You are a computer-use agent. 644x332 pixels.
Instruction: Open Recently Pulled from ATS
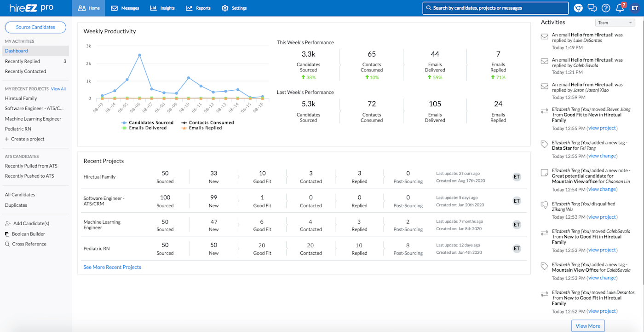[x=31, y=166]
